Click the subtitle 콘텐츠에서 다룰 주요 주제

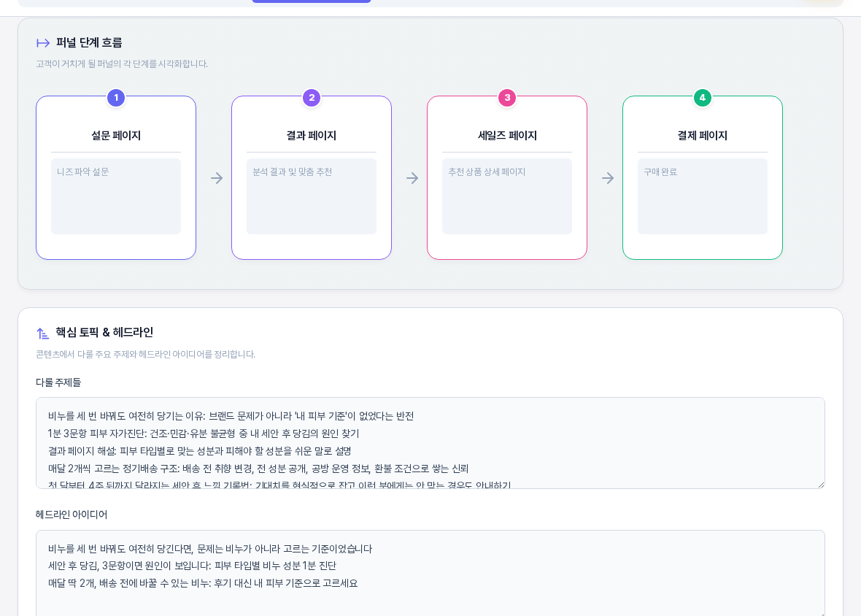tap(145, 355)
